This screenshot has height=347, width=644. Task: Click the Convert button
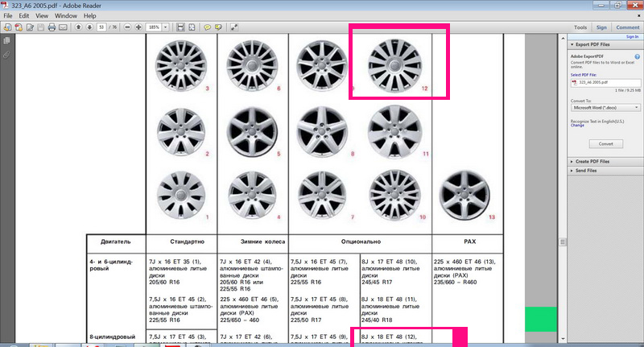(606, 144)
